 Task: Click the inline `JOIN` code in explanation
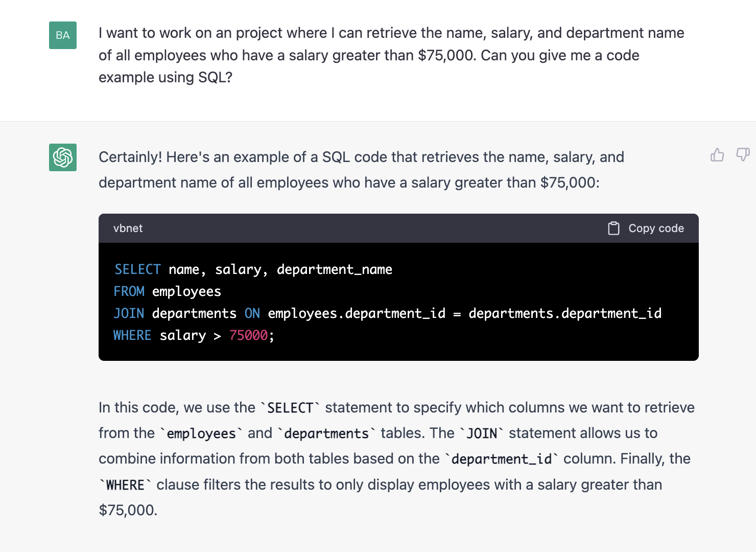pos(482,433)
